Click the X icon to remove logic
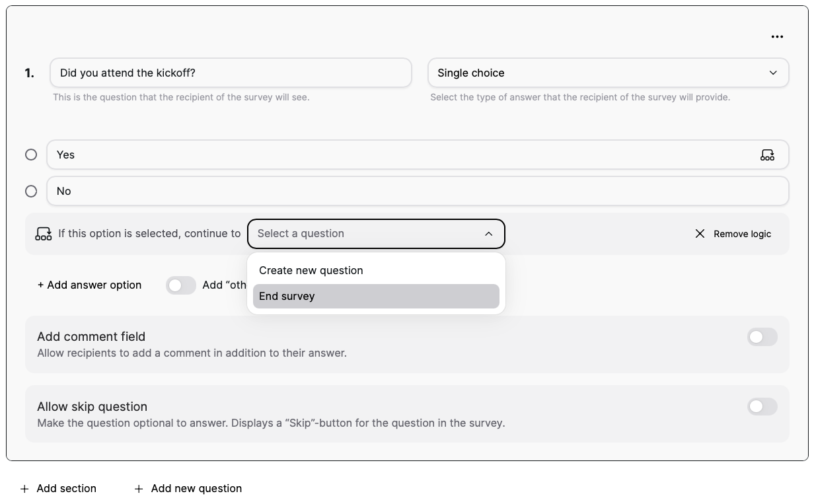Screen dimensions: 814x504 tap(700, 234)
